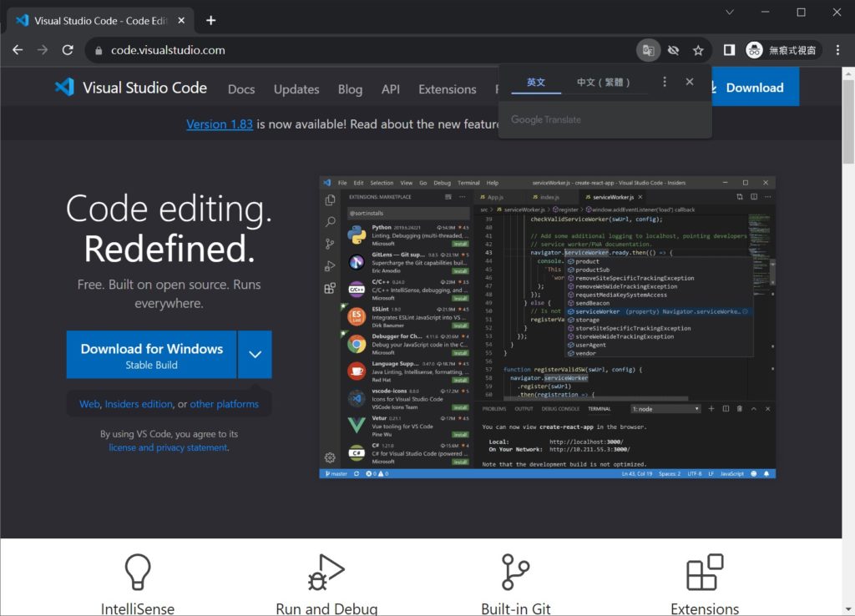Open the Docs menu item

tap(241, 88)
